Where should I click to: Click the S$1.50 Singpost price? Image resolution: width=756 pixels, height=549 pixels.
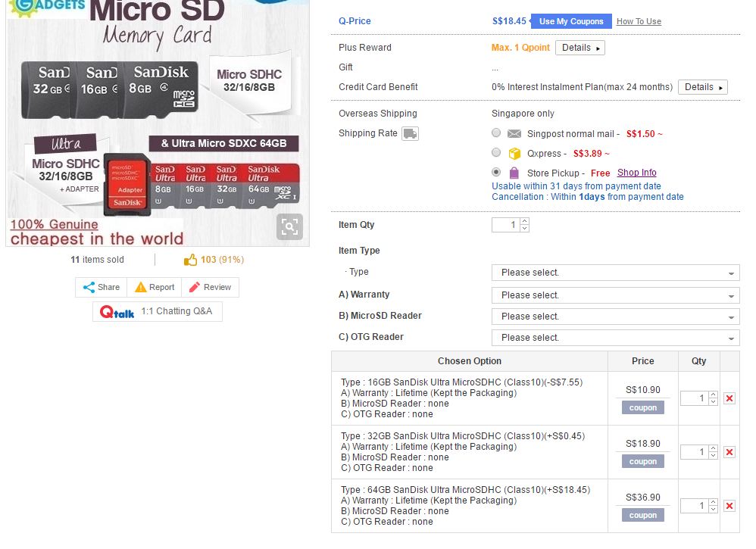(644, 134)
